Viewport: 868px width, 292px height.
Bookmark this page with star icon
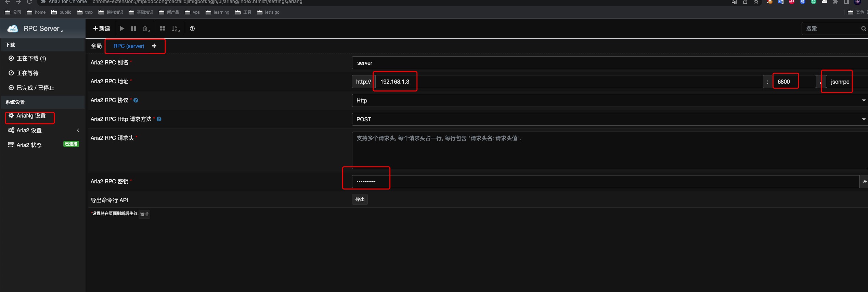click(x=756, y=2)
